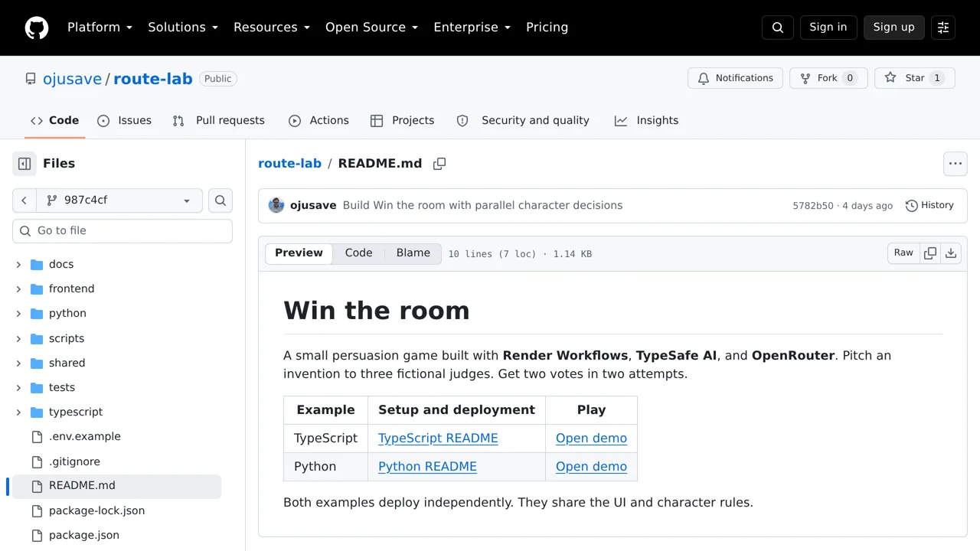Click the file search magnifier in Files panel
The image size is (980, 551).
[x=220, y=201]
